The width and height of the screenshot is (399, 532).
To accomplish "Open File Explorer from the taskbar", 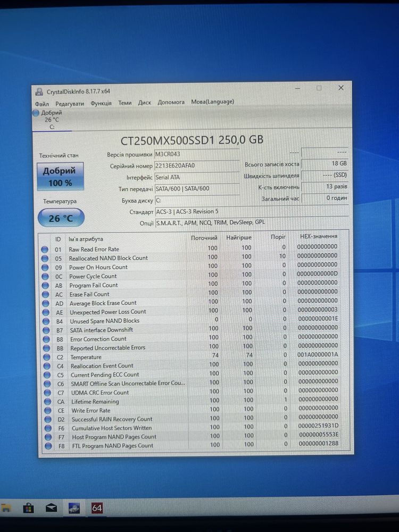I will tap(6, 508).
